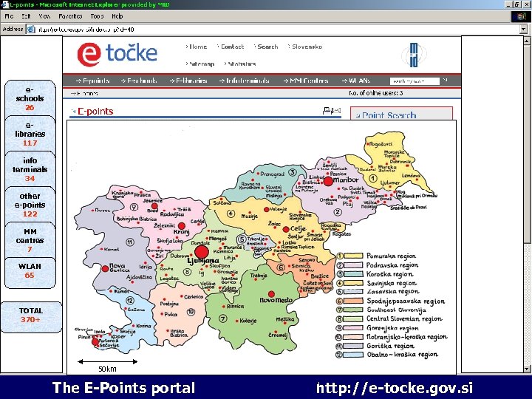The image size is (532, 399).
Task: Click the page icon in the address bar
Action: click(x=31, y=30)
